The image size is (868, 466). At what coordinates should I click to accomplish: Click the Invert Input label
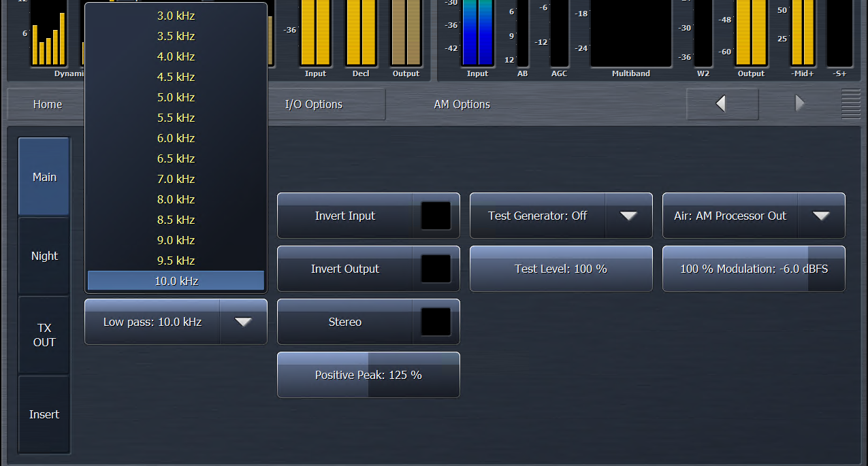pyautogui.click(x=345, y=216)
